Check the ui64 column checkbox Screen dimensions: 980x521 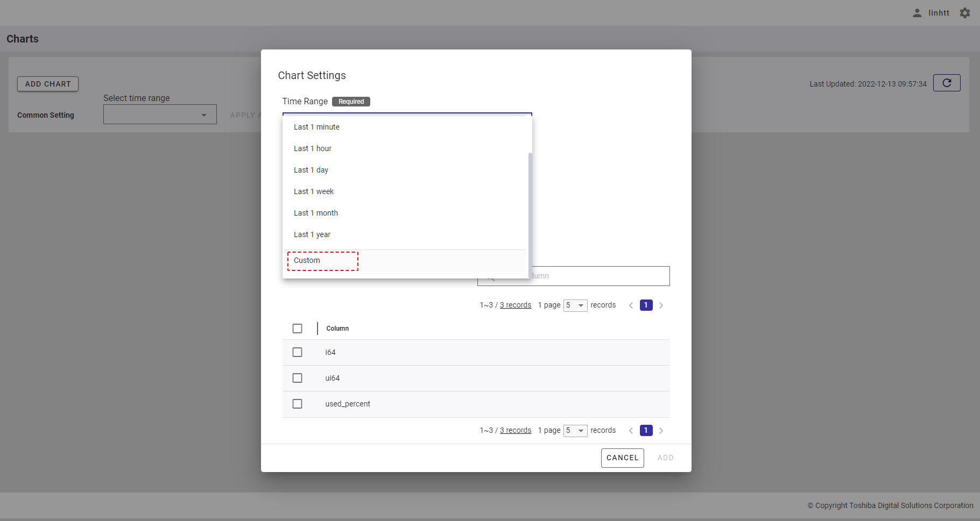click(x=297, y=378)
